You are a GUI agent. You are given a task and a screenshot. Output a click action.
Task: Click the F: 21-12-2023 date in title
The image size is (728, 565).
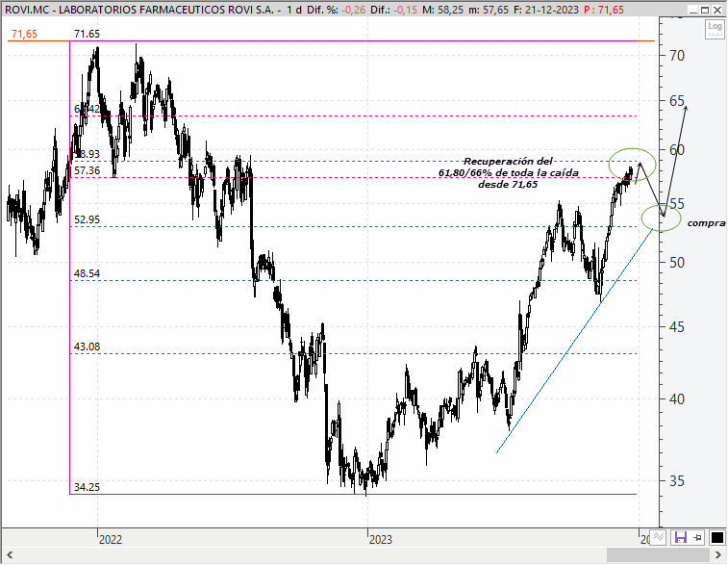tap(546, 10)
